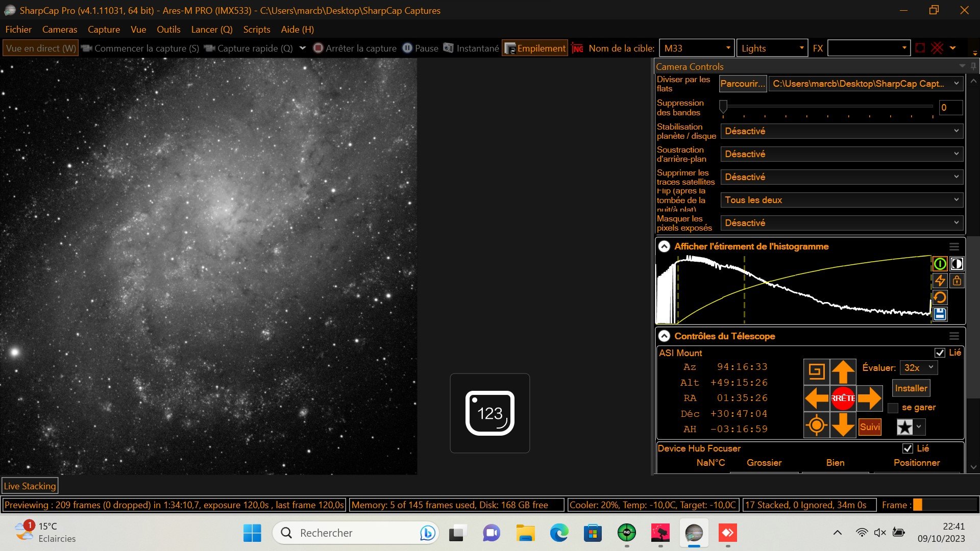The image size is (980, 551).
Task: Click the black star icon in telescope controls
Action: click(904, 427)
